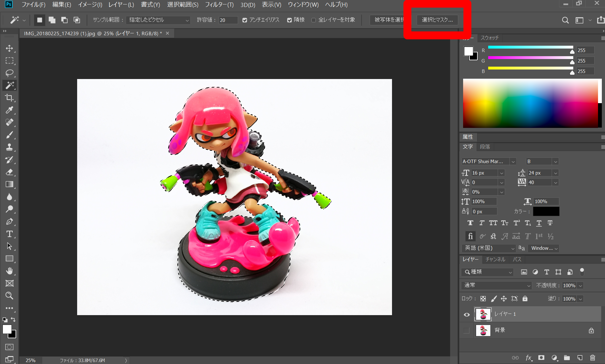605x364 pixels.
Task: Select the Eraser tool
Action: 10,172
